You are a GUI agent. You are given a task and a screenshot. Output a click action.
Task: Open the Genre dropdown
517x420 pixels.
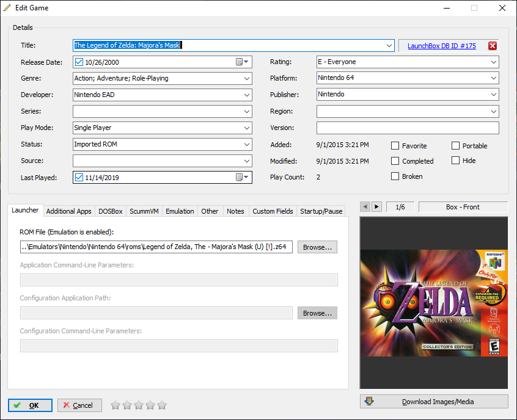[x=247, y=78]
